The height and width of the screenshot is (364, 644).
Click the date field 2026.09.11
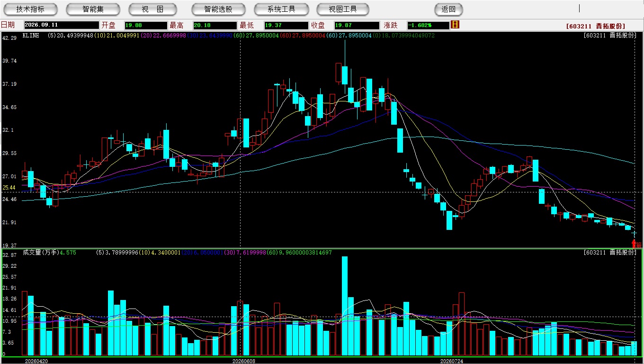(x=62, y=25)
